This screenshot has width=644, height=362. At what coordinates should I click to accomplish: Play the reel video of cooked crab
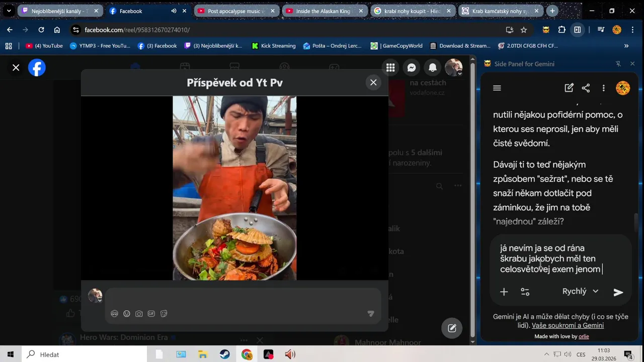[x=234, y=188]
